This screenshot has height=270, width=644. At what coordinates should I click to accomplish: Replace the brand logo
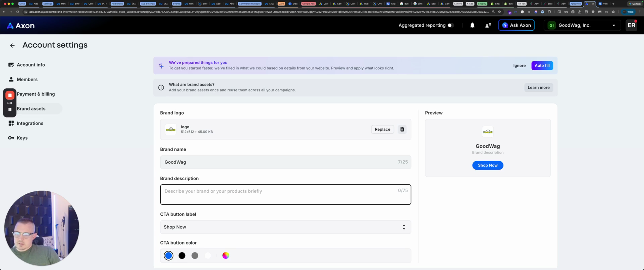[382, 129]
